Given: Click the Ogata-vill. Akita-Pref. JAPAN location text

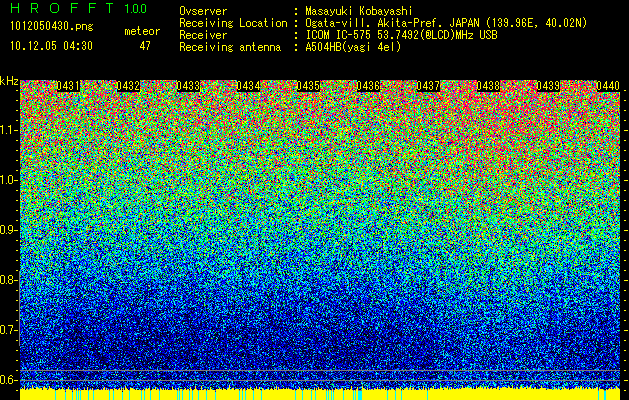Looking at the screenshot, I should tap(446, 23).
